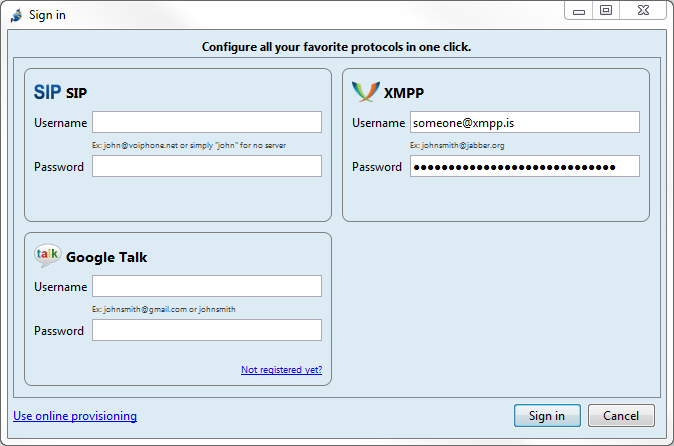Screen dimensions: 674x446
Task: Click the Google Talk bubble icon
Action: point(47,256)
